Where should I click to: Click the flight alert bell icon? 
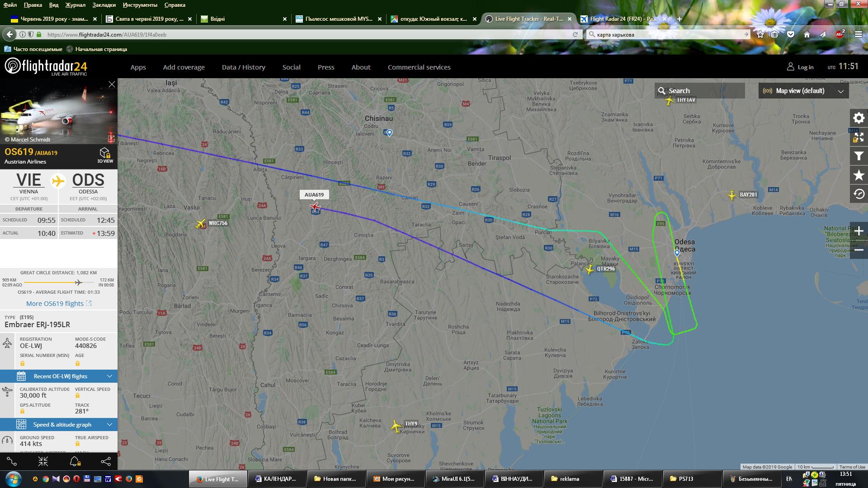(x=75, y=461)
